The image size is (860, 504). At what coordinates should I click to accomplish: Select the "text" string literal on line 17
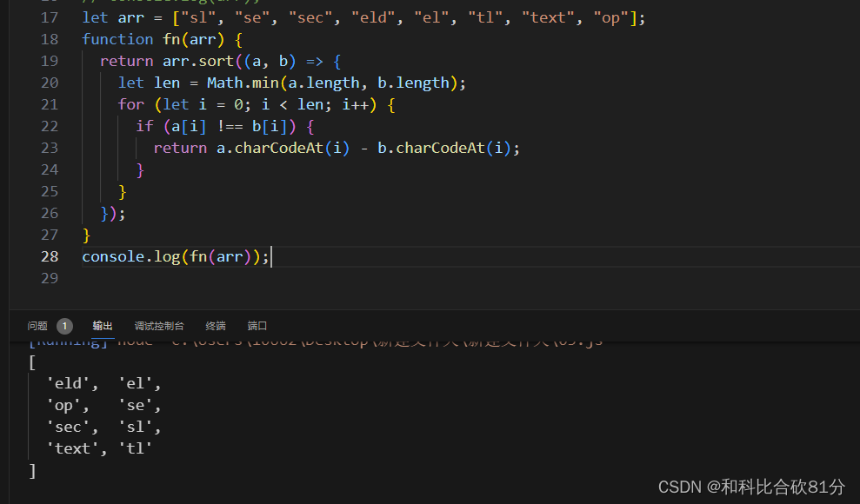(548, 17)
